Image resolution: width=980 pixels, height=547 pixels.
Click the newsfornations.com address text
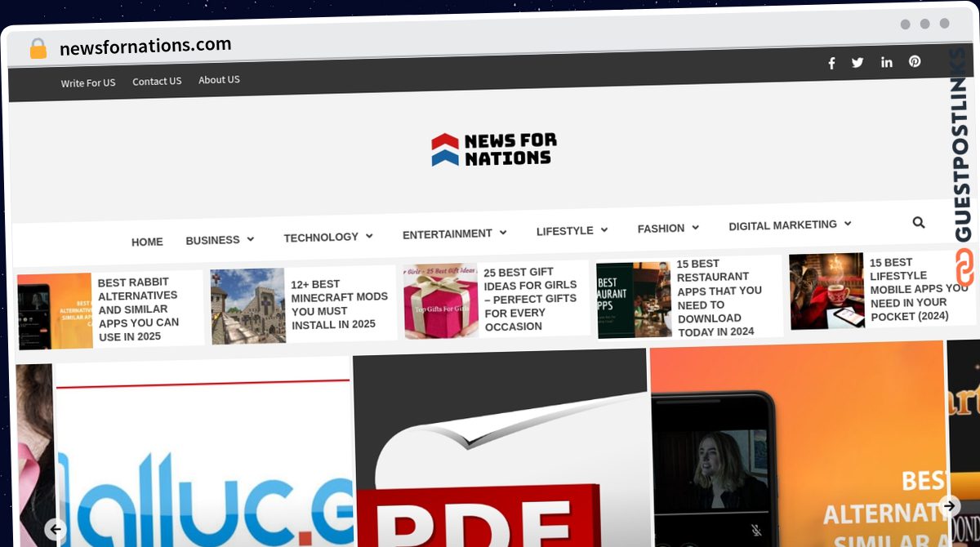pos(145,46)
